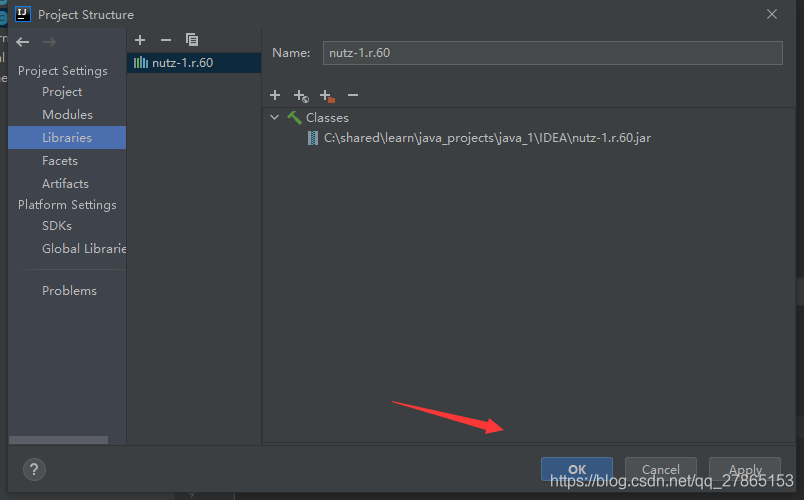Screen dimensions: 804x500
Task: Open the Project settings page
Action: click(62, 92)
